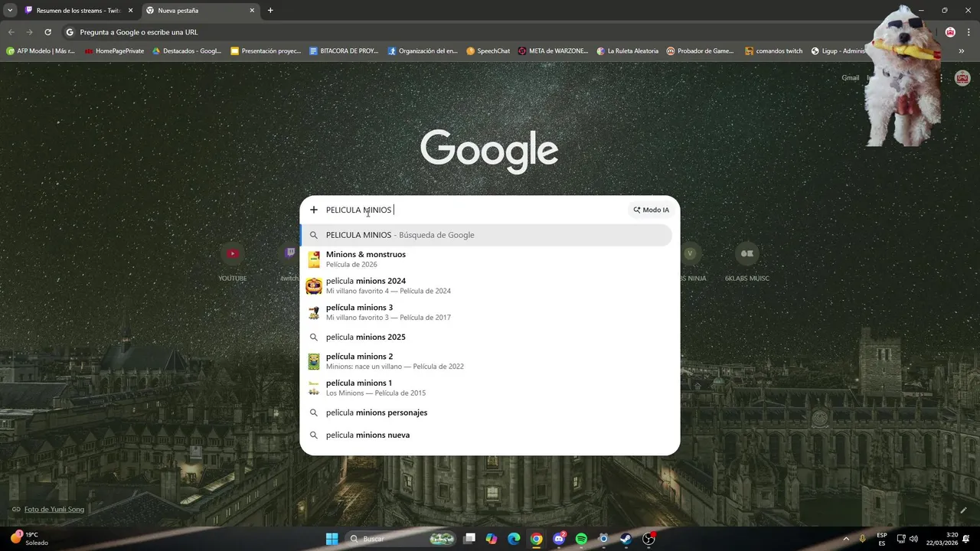Switch keyboard language ESP ES
The image size is (980, 551).
(882, 539)
